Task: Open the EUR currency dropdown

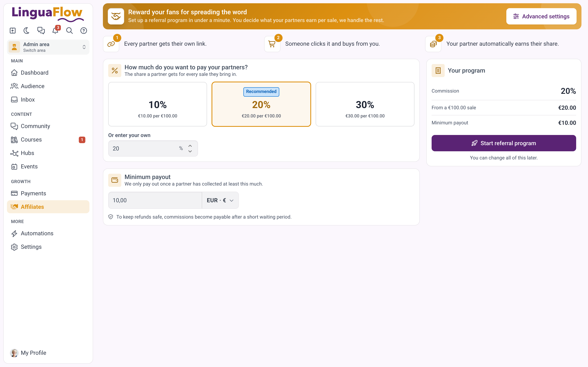Action: [x=220, y=200]
